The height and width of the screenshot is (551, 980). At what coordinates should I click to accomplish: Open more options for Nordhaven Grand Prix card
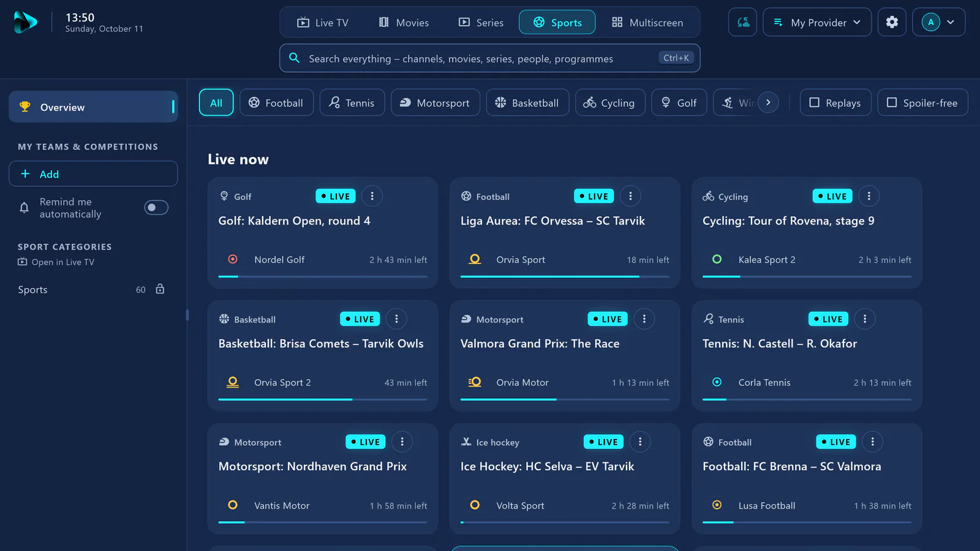pos(402,441)
